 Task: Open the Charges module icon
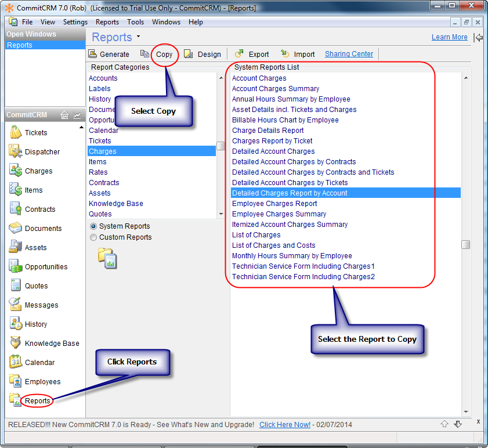coord(15,171)
